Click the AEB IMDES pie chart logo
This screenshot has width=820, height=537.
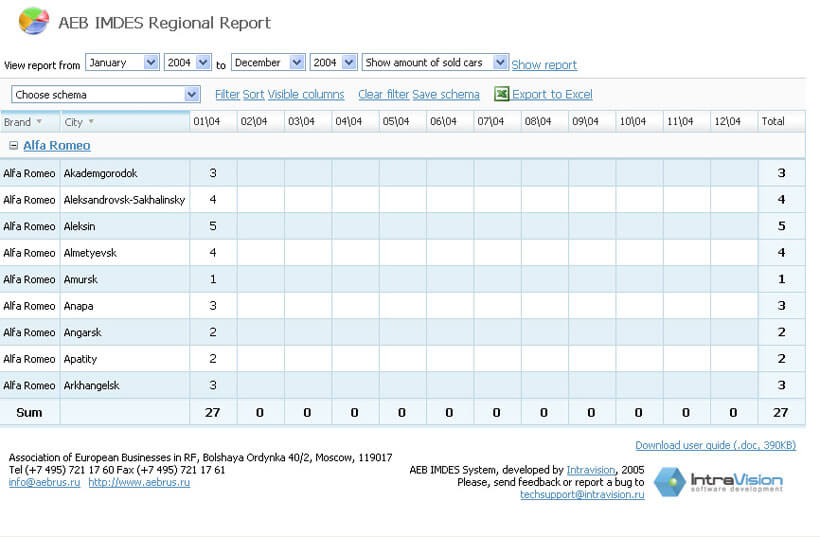tap(33, 21)
